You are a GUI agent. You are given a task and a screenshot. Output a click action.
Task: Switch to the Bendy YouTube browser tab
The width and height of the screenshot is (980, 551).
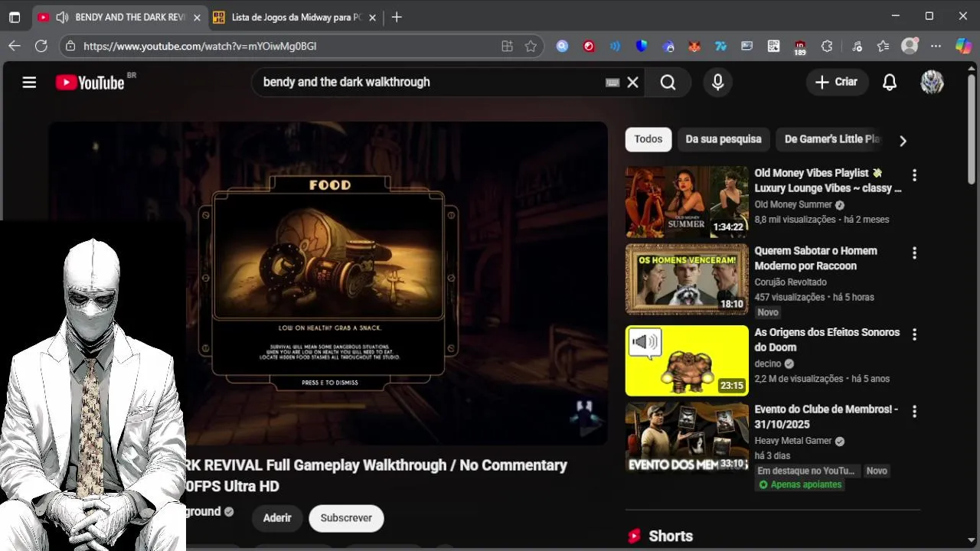(x=120, y=17)
